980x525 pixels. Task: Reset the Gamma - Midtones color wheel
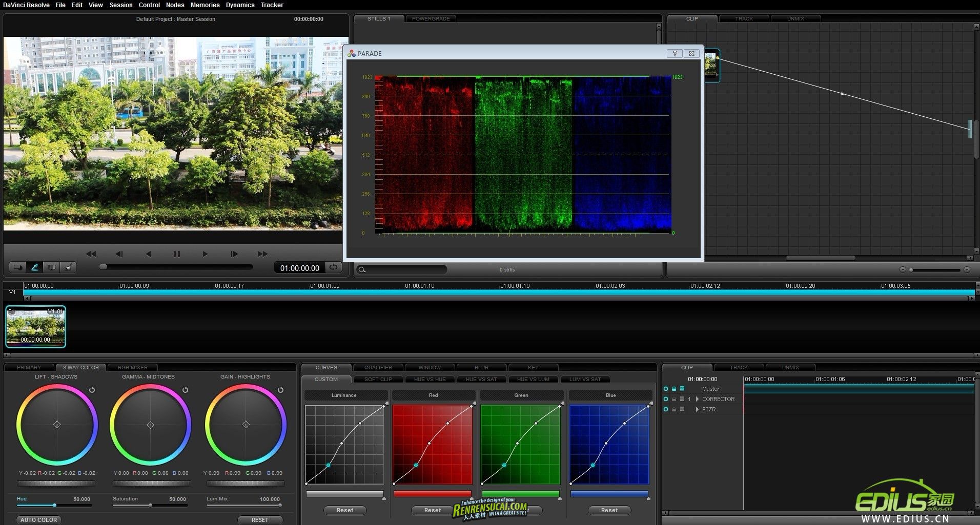(185, 390)
